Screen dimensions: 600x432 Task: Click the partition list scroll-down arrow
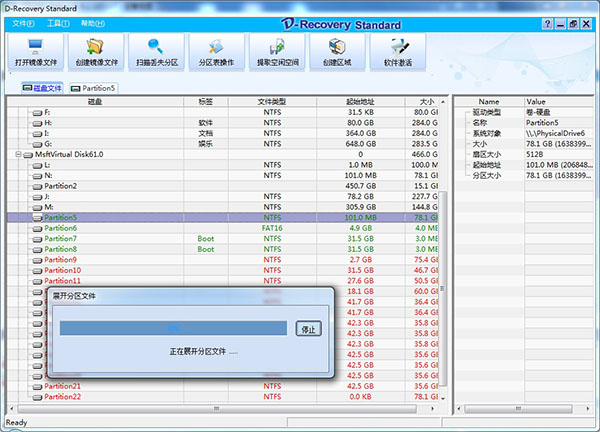pos(443,398)
